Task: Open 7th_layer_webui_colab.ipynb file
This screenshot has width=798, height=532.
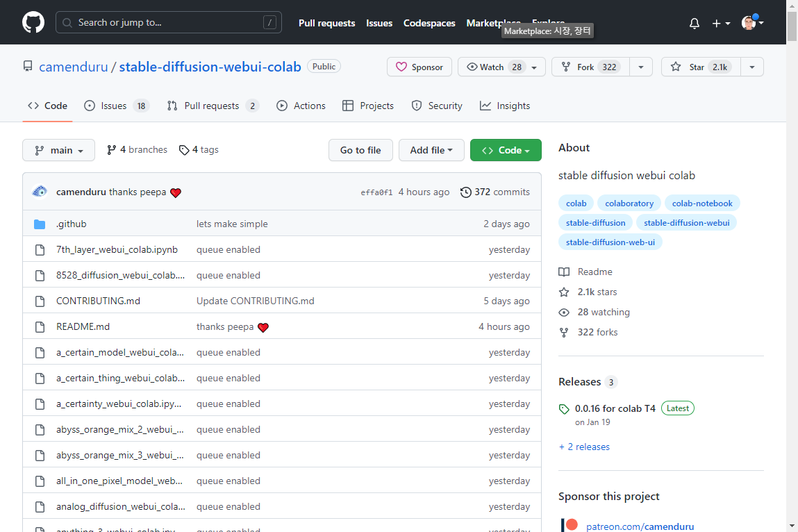Action: [x=117, y=249]
